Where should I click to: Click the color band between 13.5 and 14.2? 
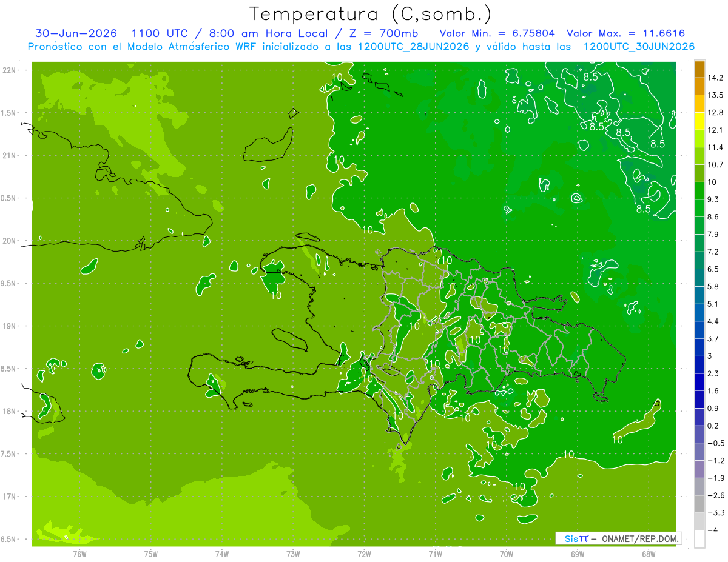click(699, 87)
